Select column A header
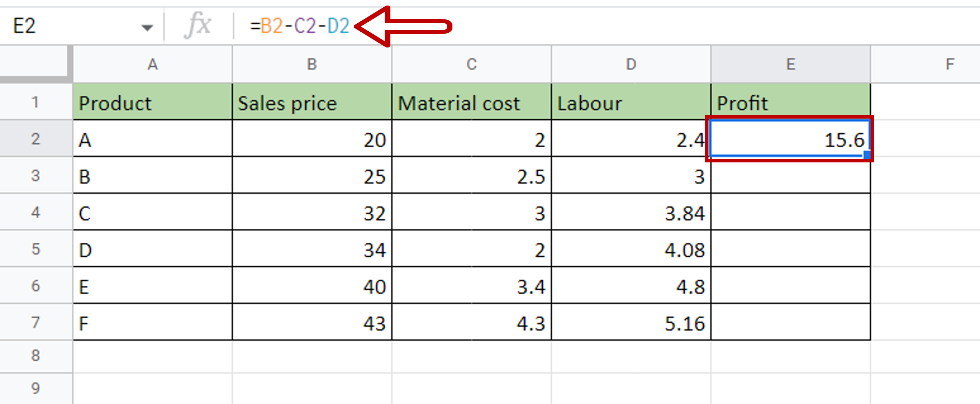 coord(153,64)
